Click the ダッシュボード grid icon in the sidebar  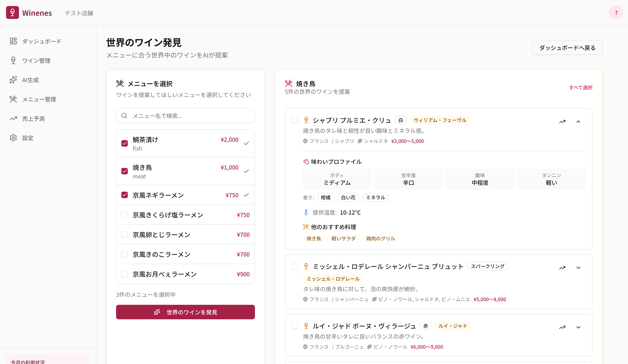13,41
